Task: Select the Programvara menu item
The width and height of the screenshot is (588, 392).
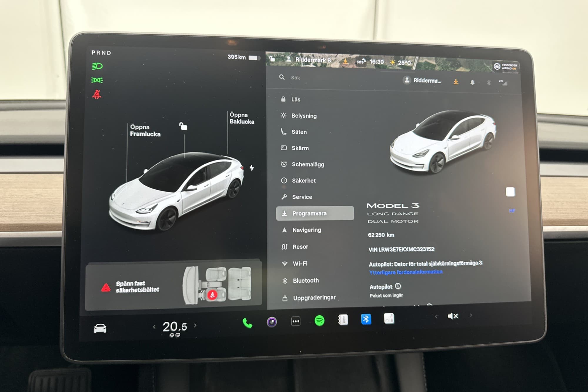Action: tap(315, 213)
